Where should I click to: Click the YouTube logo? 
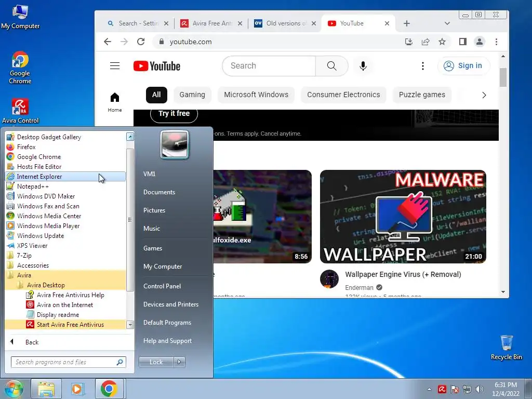coord(157,66)
